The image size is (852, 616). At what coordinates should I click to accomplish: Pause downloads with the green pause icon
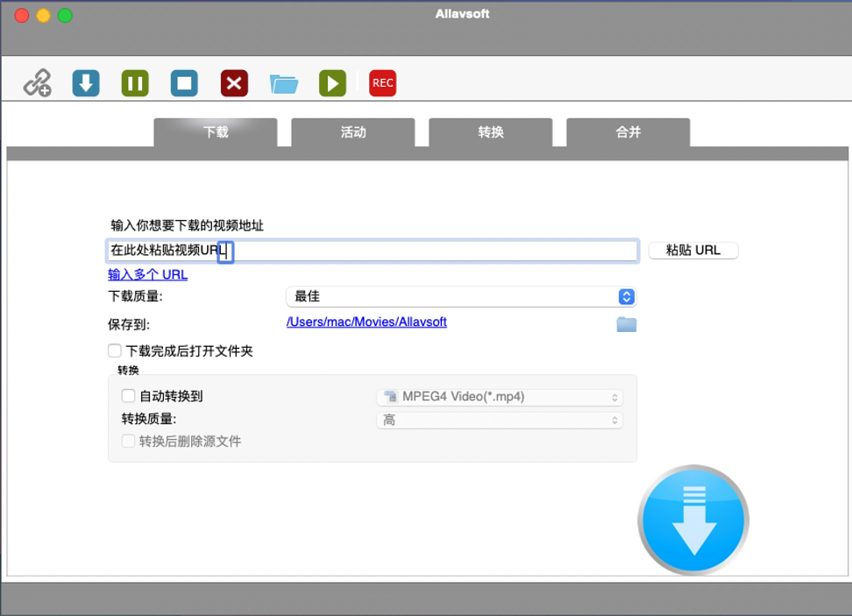(x=135, y=83)
